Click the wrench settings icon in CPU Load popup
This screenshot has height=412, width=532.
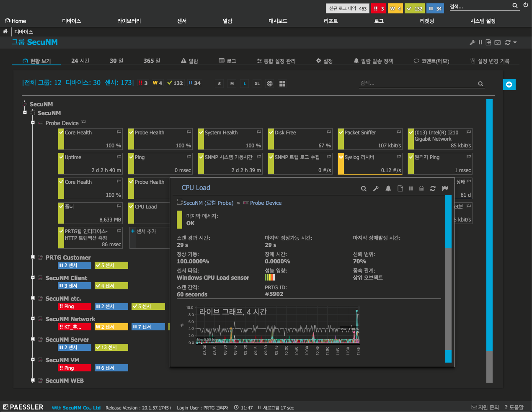coord(376,188)
